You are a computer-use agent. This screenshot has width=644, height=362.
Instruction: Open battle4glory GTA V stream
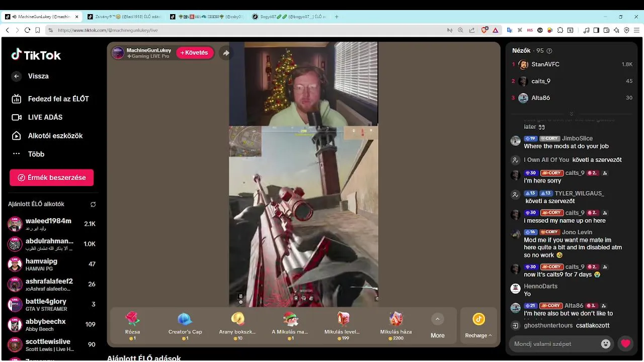52,304
